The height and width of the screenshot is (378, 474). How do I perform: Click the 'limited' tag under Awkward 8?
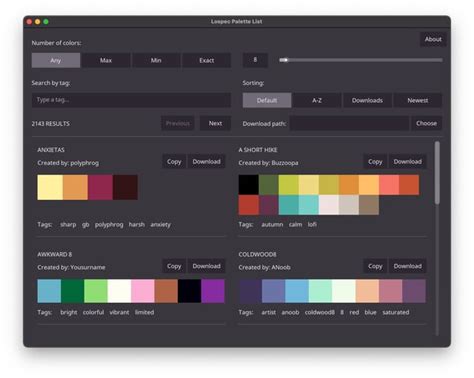coord(144,312)
